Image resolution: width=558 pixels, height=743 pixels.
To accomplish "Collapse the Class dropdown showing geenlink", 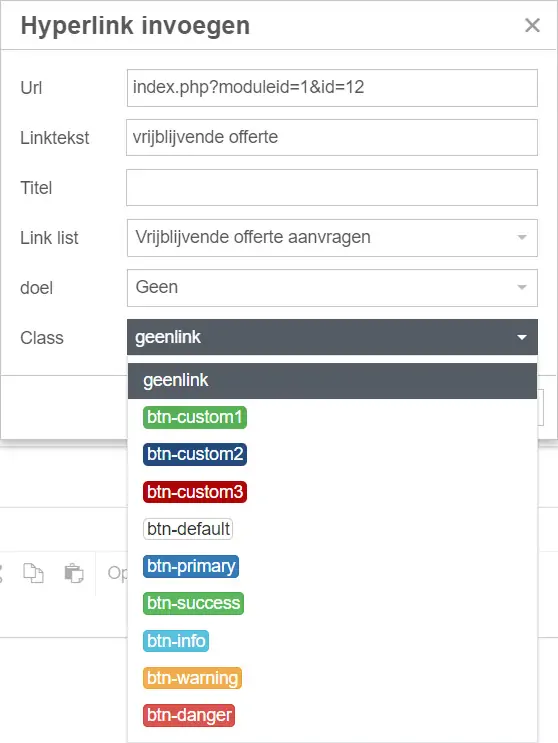I will (x=332, y=337).
